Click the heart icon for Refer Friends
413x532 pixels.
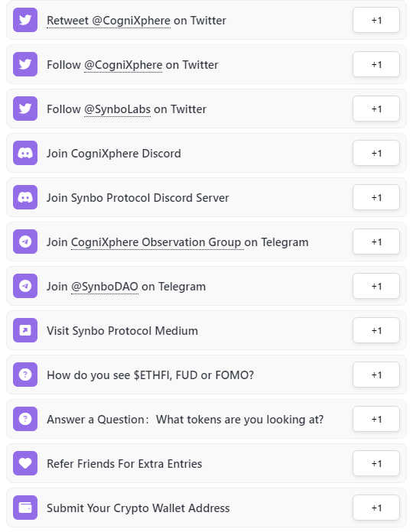pos(25,463)
